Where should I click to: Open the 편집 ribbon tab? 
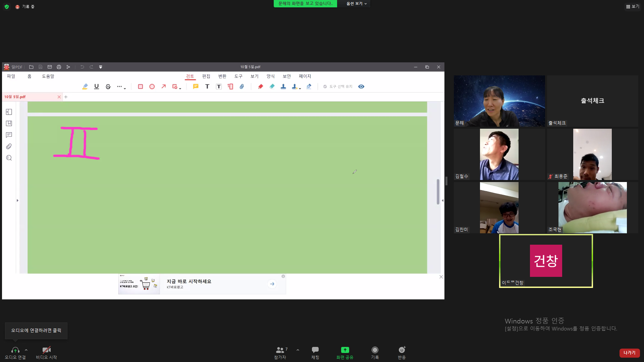(x=206, y=76)
